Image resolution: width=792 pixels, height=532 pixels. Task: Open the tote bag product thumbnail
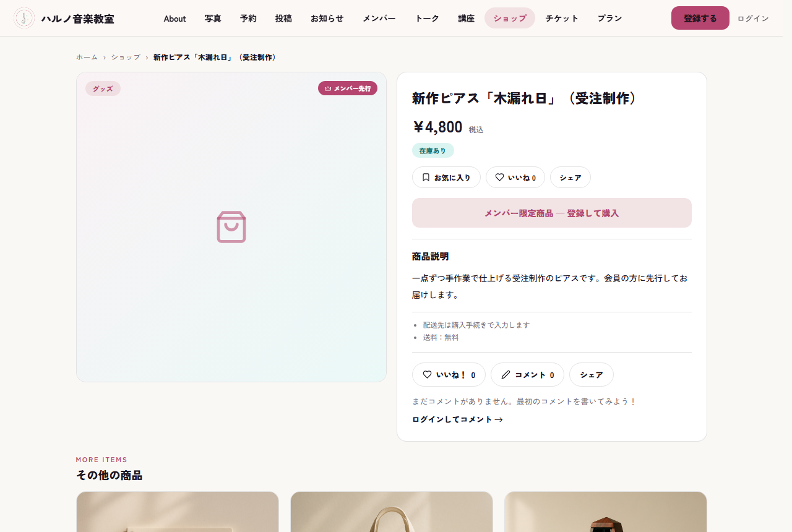pyautogui.click(x=392, y=512)
